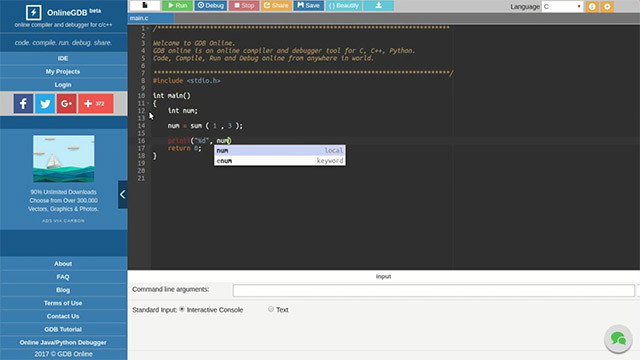Open the orange settings gear icon
The height and width of the screenshot is (360, 640).
point(607,7)
